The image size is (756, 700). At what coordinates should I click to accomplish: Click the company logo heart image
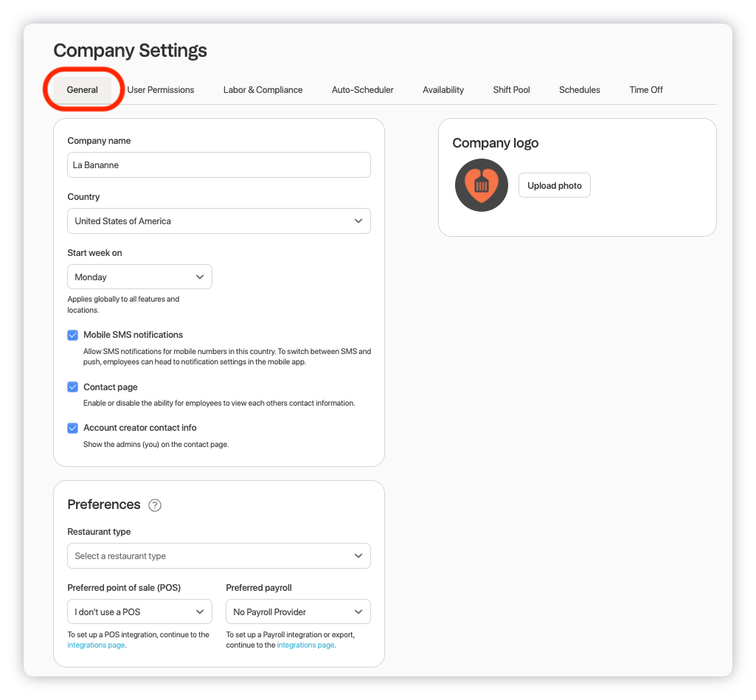tap(482, 185)
